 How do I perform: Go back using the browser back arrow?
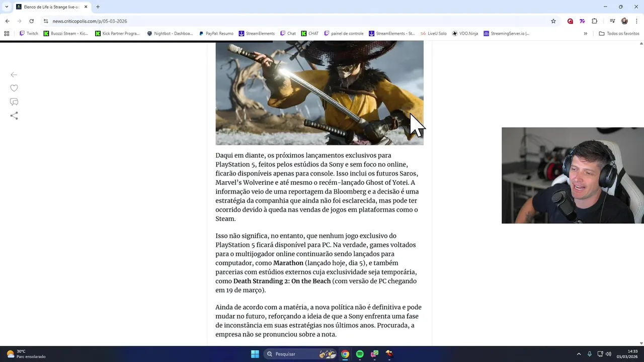pos(7,21)
